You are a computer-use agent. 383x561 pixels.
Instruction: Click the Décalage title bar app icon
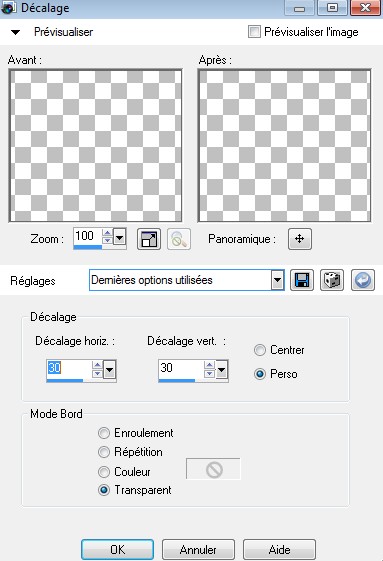9,8
